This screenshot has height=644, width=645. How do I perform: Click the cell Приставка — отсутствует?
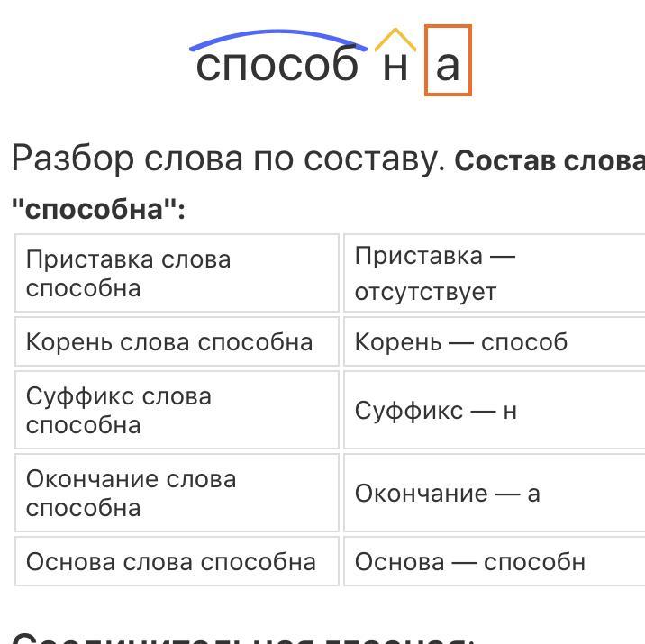click(x=494, y=273)
